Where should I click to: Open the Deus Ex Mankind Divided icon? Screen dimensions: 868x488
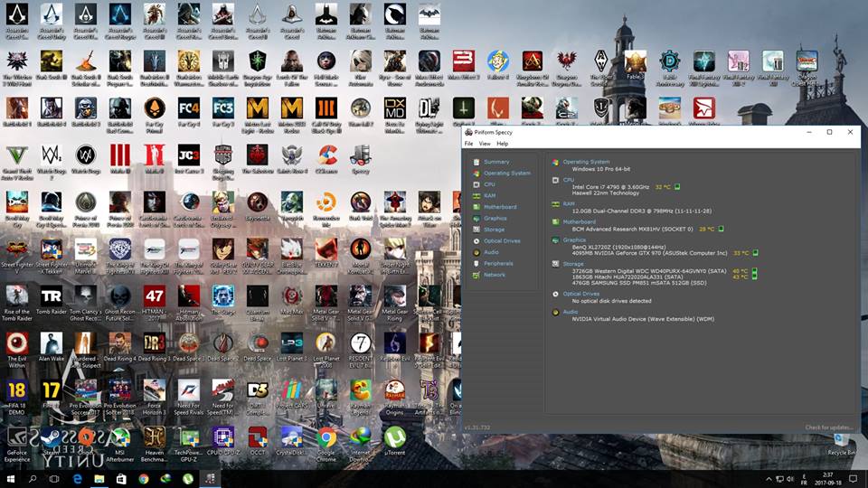[x=395, y=115]
